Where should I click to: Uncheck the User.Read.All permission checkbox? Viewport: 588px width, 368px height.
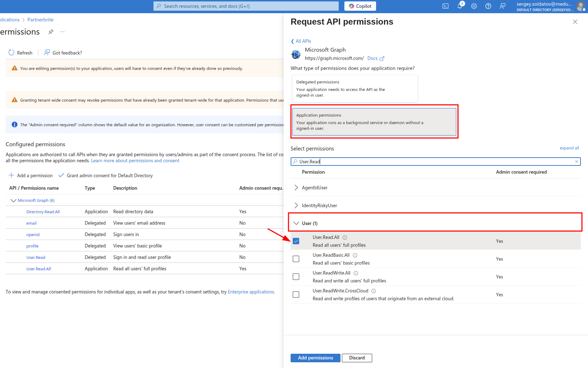[296, 241]
